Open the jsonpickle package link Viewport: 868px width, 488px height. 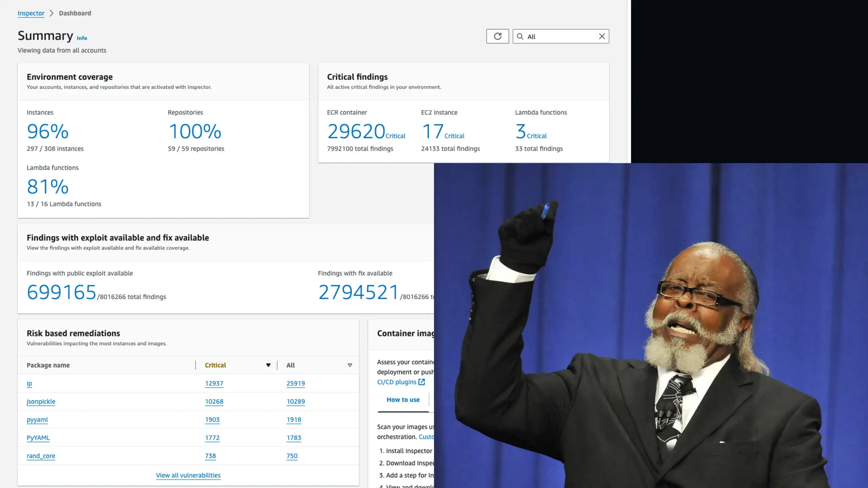(x=41, y=402)
